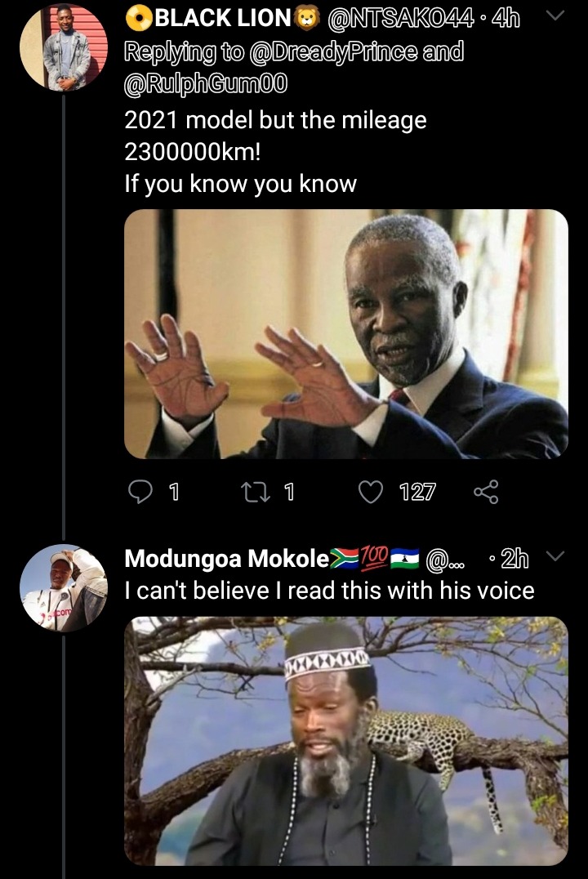Viewport: 588px width, 879px height.
Task: View the image of the man with a leopard
Action: tap(345, 741)
